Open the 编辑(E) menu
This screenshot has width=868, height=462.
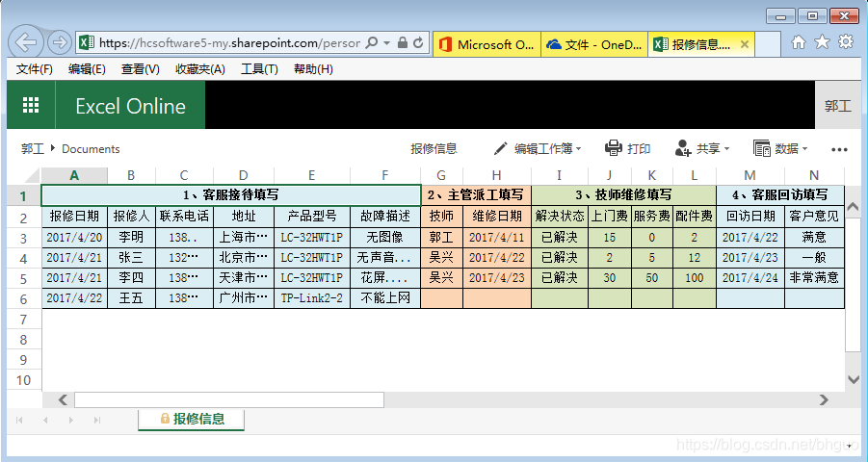[87, 69]
